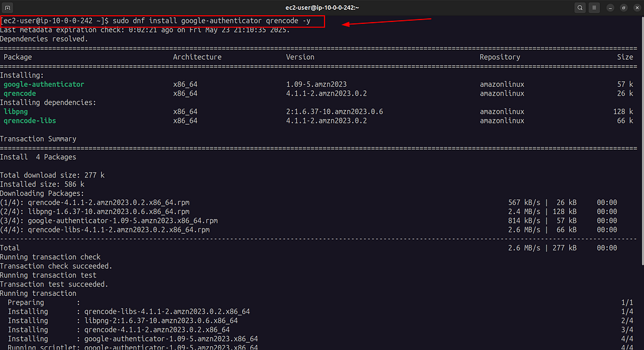Click the 'Transaction Summary' heading
The image size is (644, 350).
coord(38,139)
